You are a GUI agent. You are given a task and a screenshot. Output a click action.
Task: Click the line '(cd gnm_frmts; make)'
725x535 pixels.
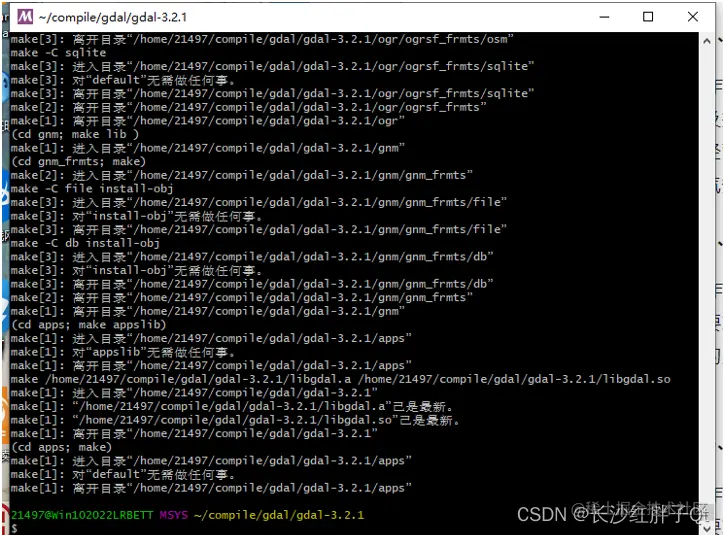(x=78, y=161)
